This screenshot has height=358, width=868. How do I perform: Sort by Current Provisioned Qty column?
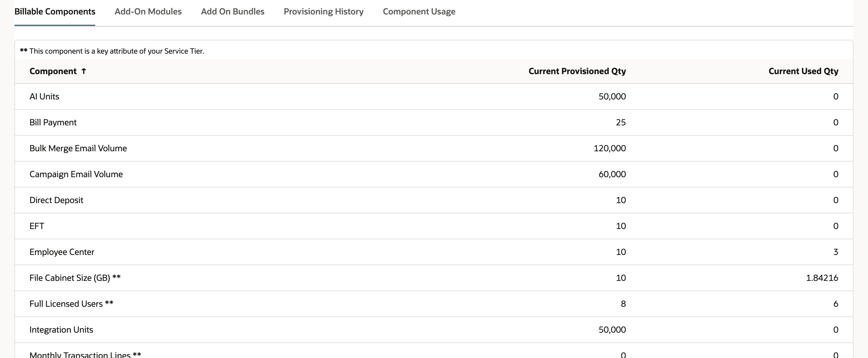577,71
